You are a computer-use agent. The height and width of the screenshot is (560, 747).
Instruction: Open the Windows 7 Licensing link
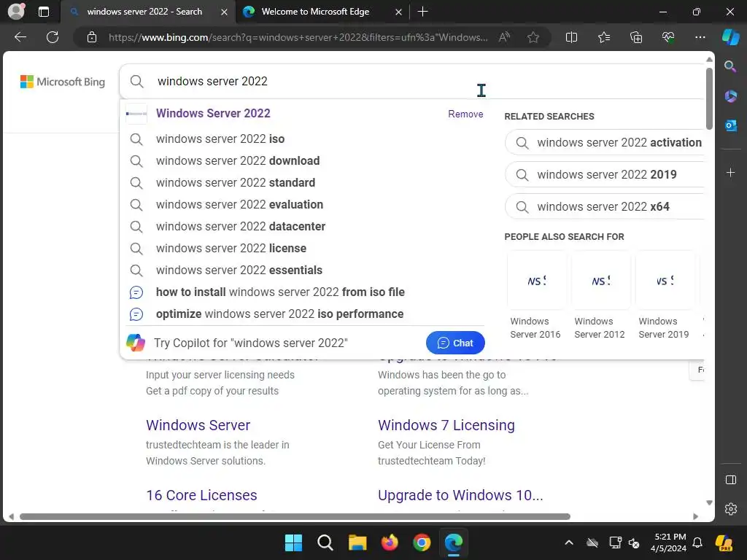446,425
